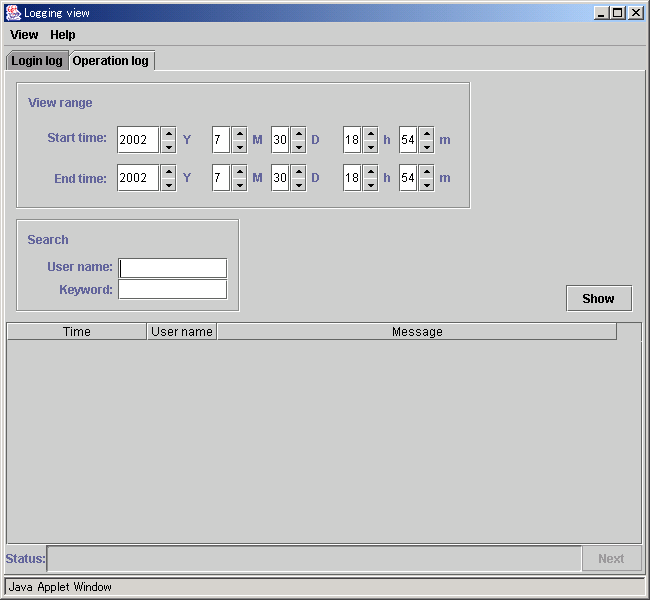This screenshot has height=600, width=650.
Task: Increase the End time day spinner
Action: (x=298, y=171)
